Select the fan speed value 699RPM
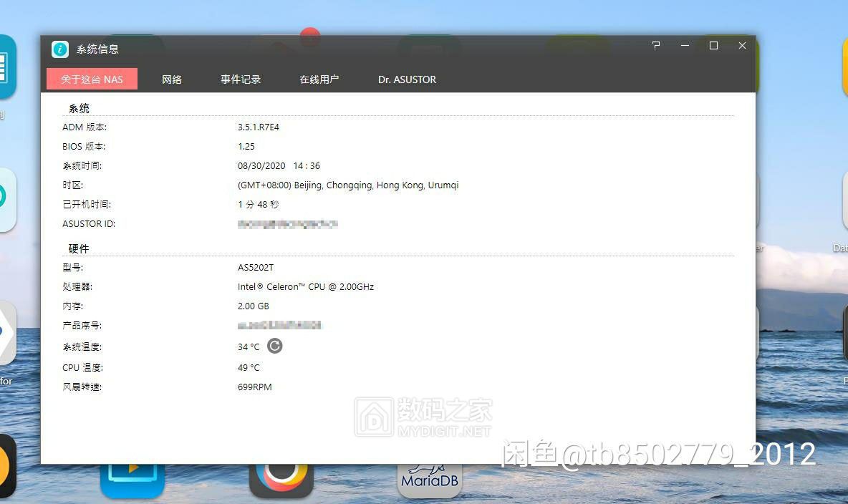 (x=255, y=387)
